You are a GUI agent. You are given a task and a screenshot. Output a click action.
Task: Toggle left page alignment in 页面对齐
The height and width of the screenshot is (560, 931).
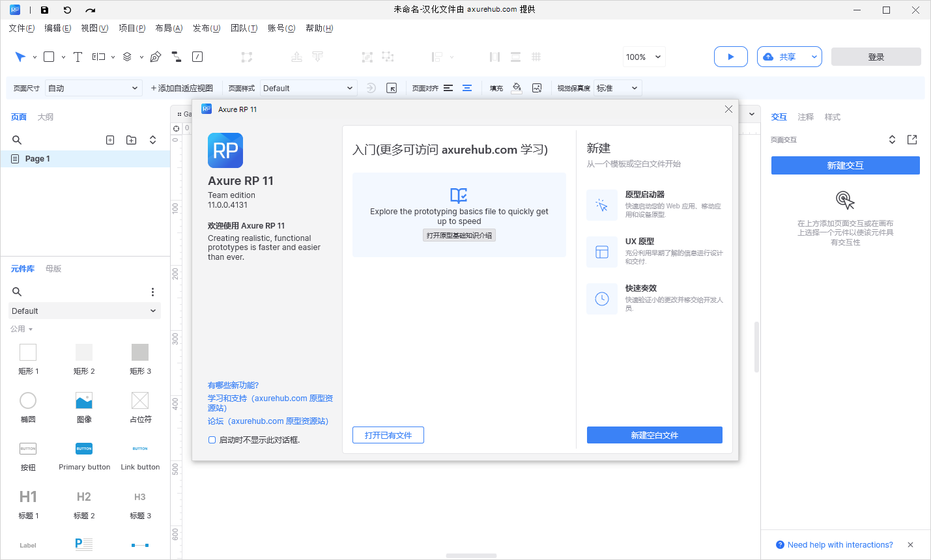point(449,87)
